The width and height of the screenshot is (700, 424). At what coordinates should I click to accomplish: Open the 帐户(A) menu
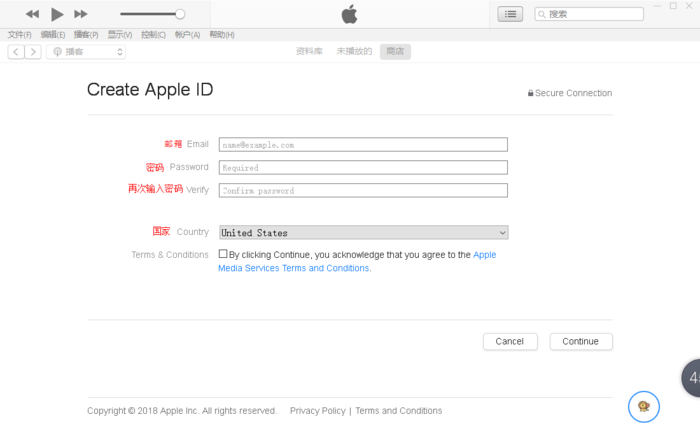[188, 34]
